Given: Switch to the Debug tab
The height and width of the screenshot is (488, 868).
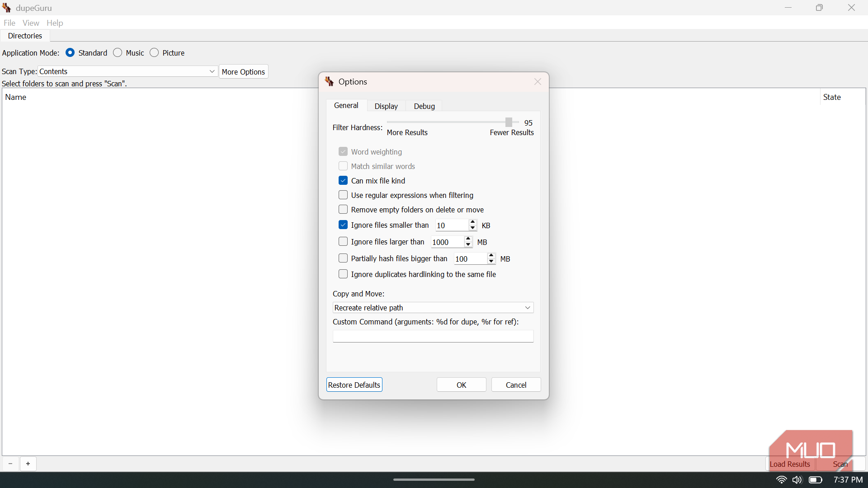Looking at the screenshot, I should 424,106.
